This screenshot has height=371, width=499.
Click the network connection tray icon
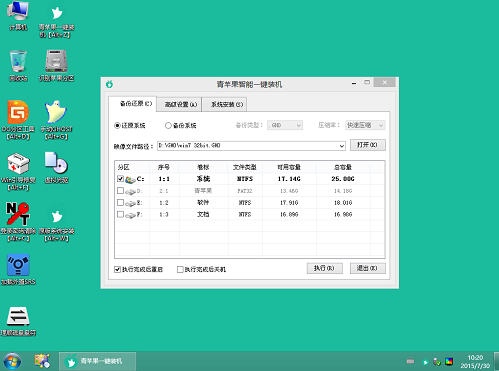(x=437, y=361)
